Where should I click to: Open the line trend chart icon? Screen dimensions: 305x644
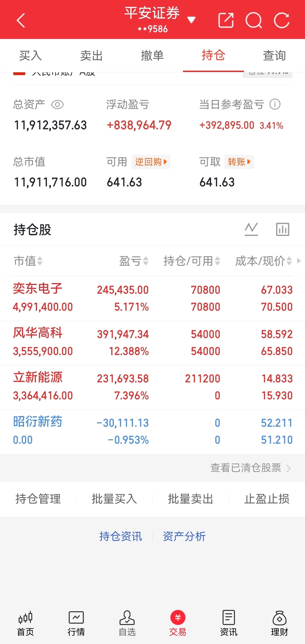[251, 229]
